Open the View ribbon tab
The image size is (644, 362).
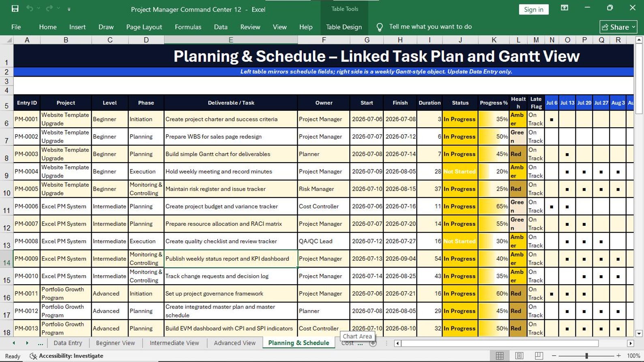pyautogui.click(x=279, y=27)
